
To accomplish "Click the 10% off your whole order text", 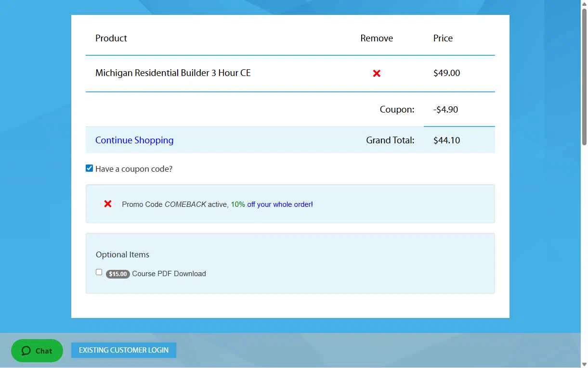I will (x=272, y=204).
